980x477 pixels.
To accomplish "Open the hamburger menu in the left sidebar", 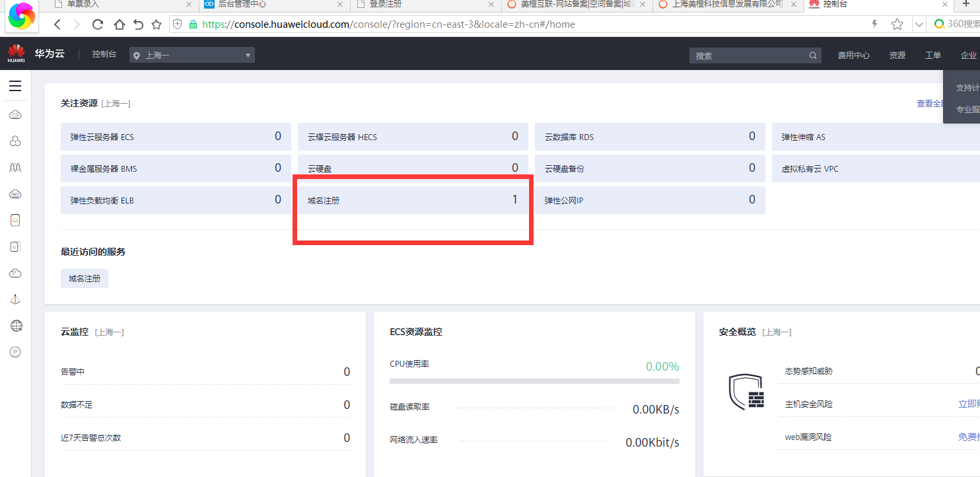I will 15,86.
